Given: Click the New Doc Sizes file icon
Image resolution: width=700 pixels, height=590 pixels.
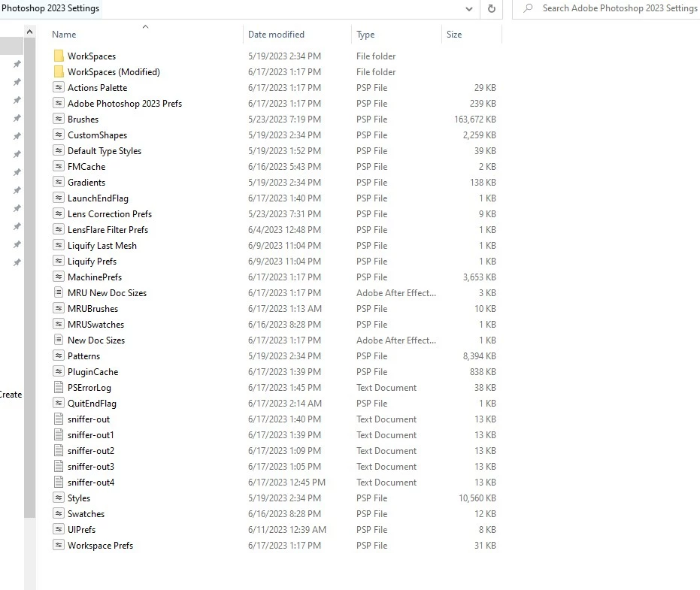Looking at the screenshot, I should point(59,340).
